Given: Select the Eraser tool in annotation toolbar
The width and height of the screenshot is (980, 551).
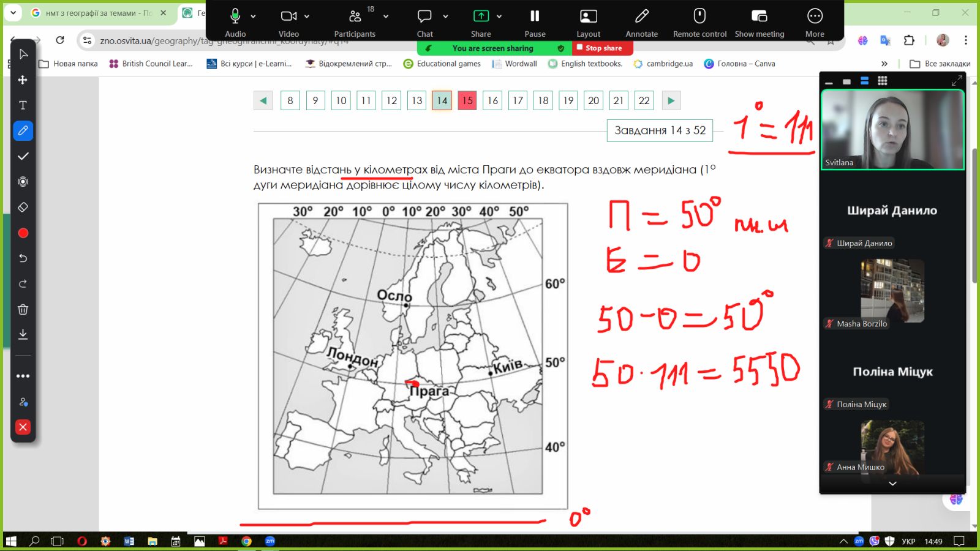Looking at the screenshot, I should (x=23, y=208).
